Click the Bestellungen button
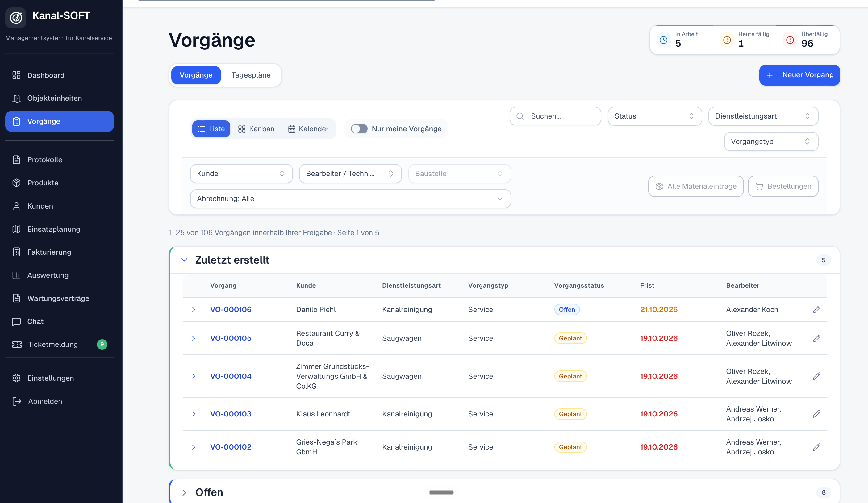Image resolution: width=868 pixels, height=503 pixels. 782,186
